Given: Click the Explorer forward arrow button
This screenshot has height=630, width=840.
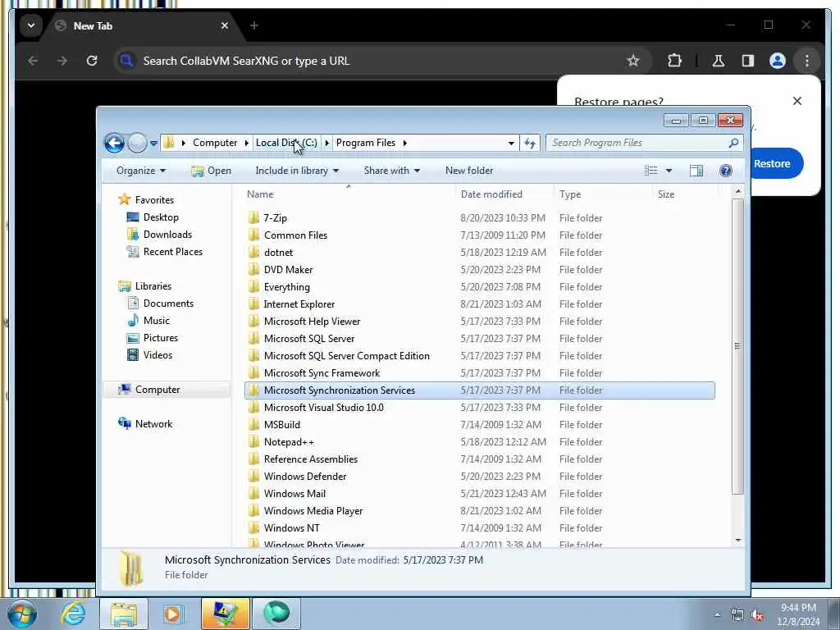Looking at the screenshot, I should pos(137,143).
